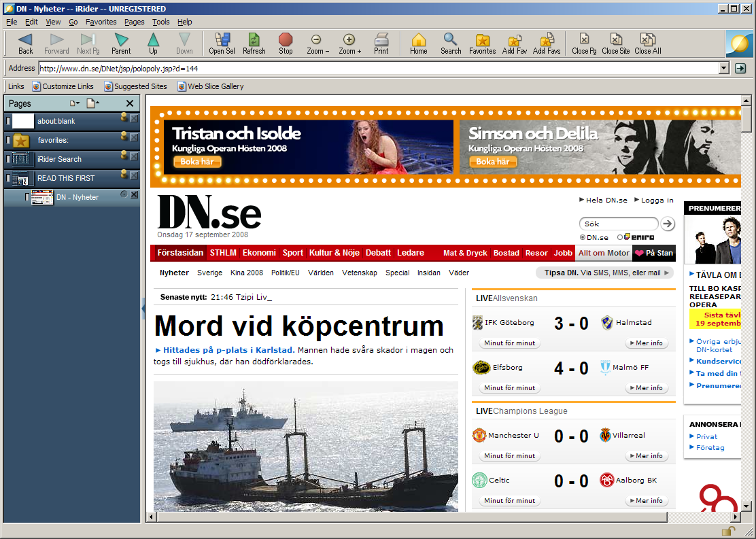Open Mord vid köpcentrum headline
Screen dimensions: 756x539
point(299,326)
